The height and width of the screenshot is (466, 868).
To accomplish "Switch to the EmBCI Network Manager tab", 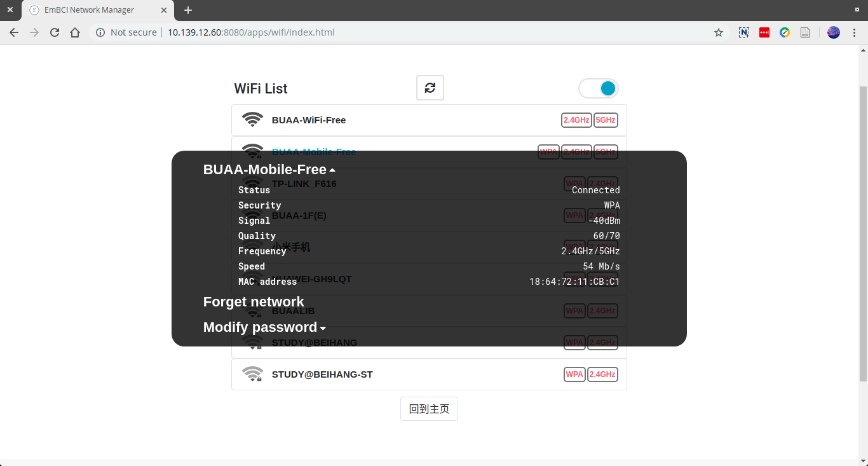I will click(x=89, y=10).
